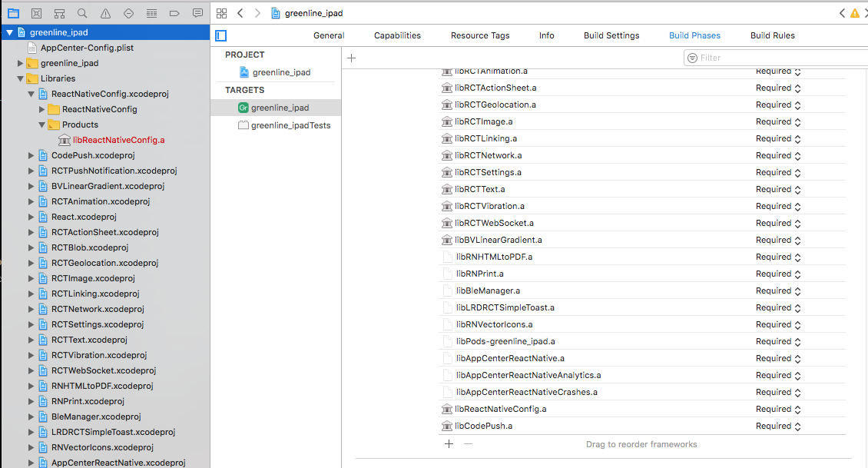Click greenline_ipad in the jump bar
868x468 pixels.
pos(313,13)
